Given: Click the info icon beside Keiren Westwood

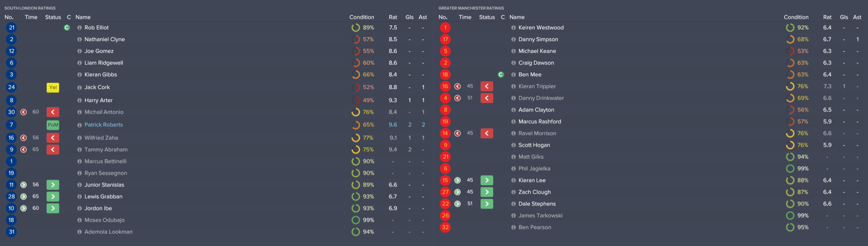Looking at the screenshot, I should (514, 28).
